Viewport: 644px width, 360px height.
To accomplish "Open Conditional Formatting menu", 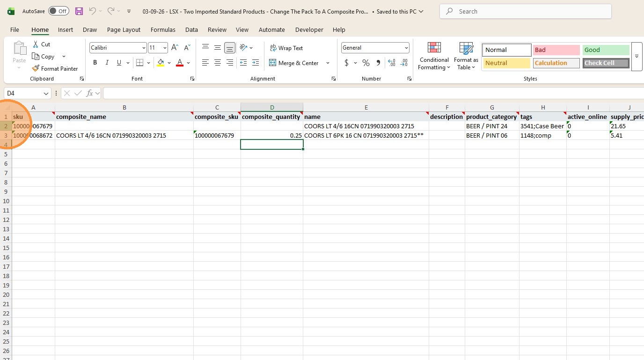I will point(434,56).
